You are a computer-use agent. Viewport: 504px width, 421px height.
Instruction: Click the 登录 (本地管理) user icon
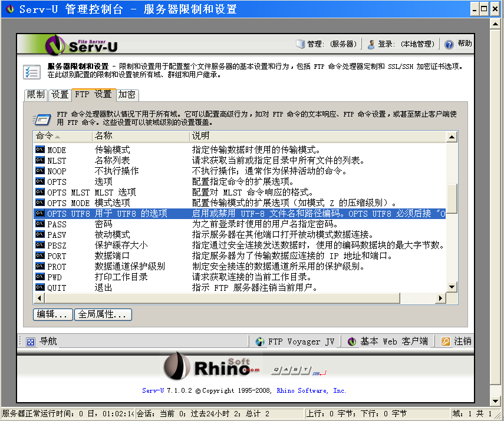(371, 44)
